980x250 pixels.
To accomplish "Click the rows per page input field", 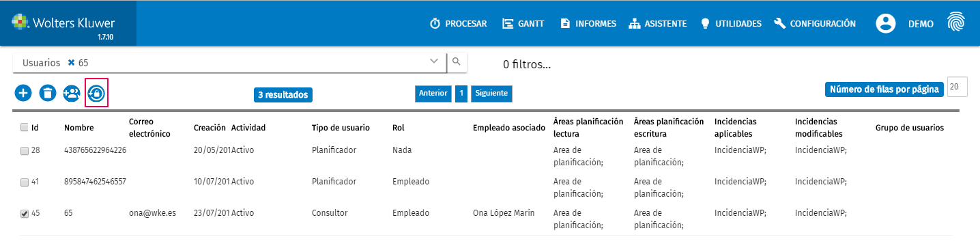I will tap(958, 87).
